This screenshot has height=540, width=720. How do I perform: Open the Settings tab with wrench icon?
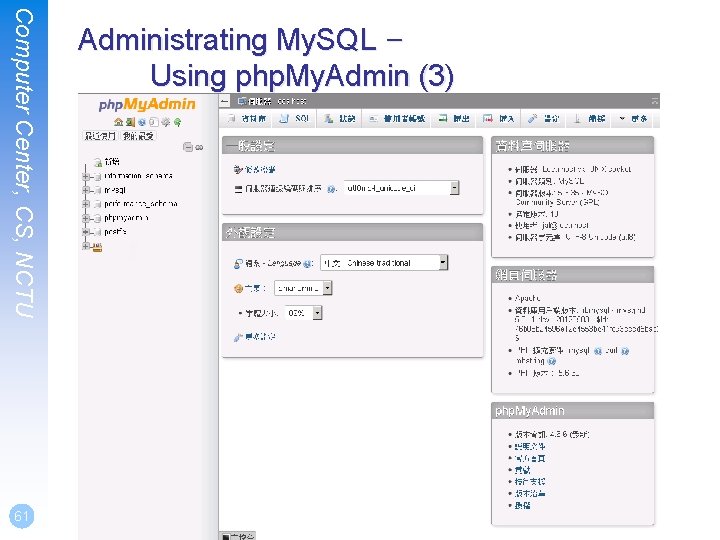pyautogui.click(x=543, y=118)
